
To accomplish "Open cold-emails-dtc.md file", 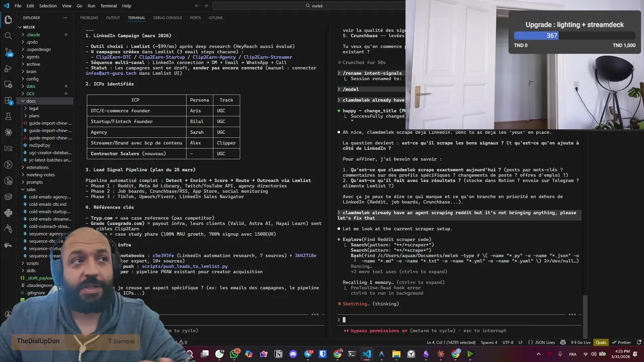I will (x=48, y=204).
